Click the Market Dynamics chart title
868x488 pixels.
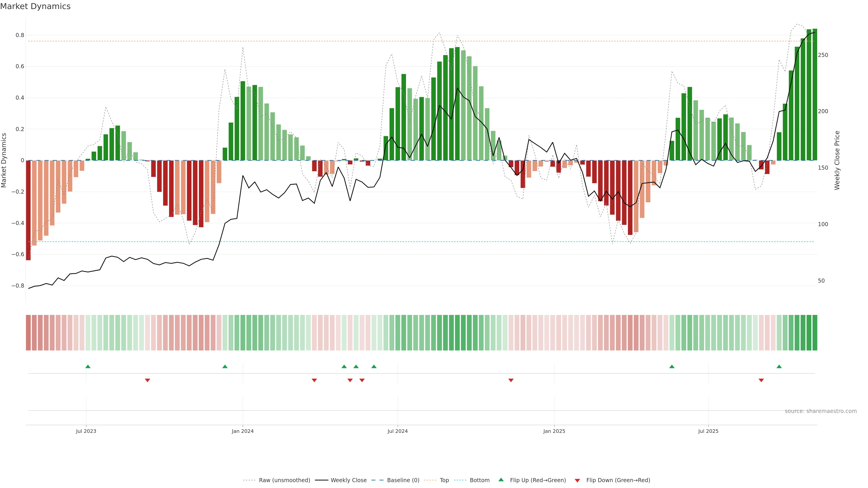pyautogui.click(x=35, y=6)
